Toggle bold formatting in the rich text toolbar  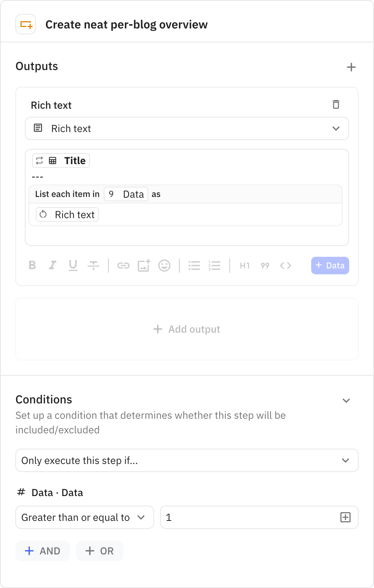click(32, 266)
